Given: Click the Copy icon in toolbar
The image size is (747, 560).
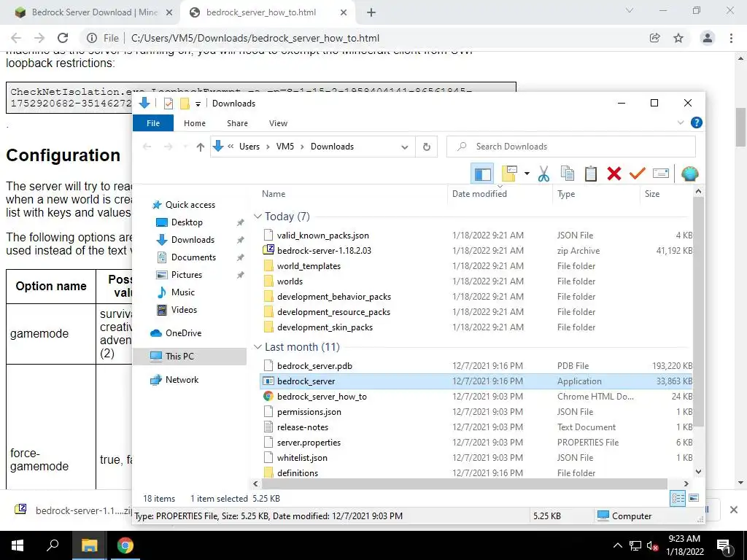Looking at the screenshot, I should click(567, 174).
